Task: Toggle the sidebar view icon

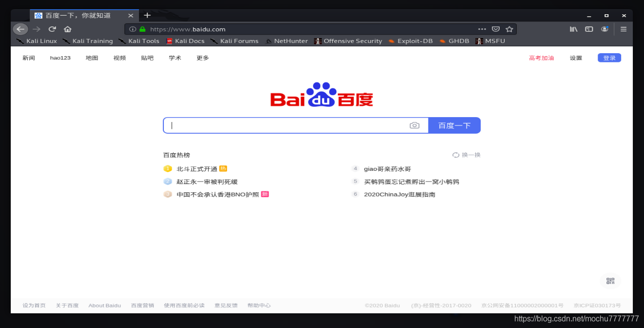Action: (x=589, y=29)
